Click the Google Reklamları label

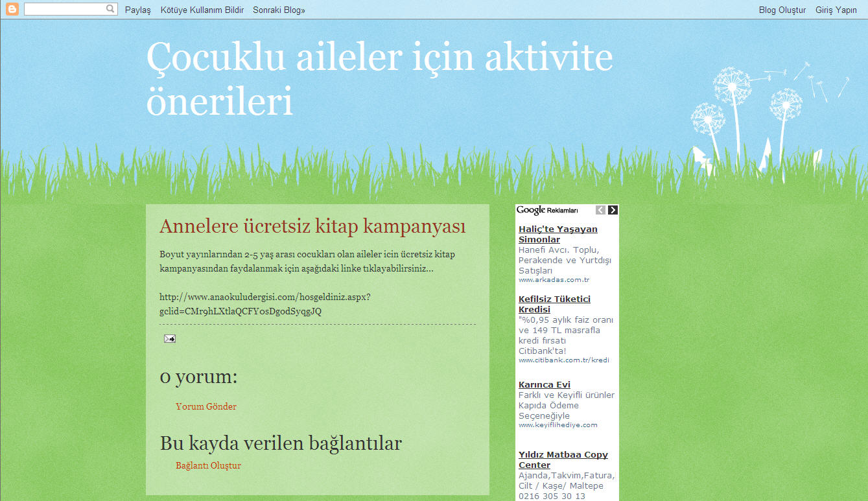[x=548, y=210]
